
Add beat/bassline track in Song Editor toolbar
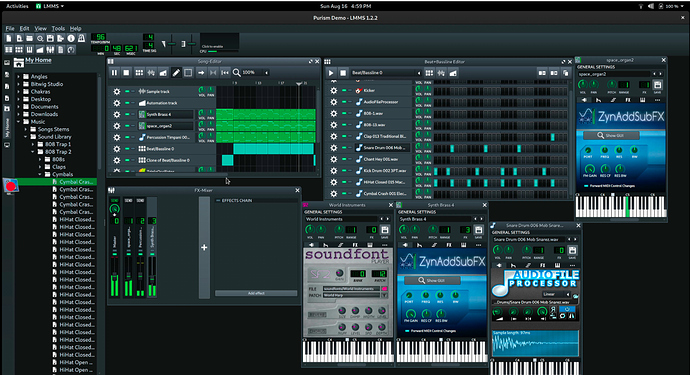click(x=139, y=73)
